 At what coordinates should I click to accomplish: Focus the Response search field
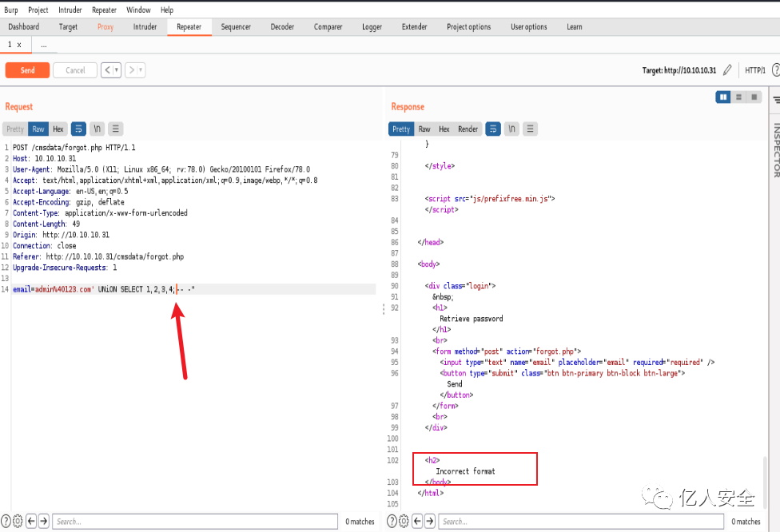pos(581,521)
